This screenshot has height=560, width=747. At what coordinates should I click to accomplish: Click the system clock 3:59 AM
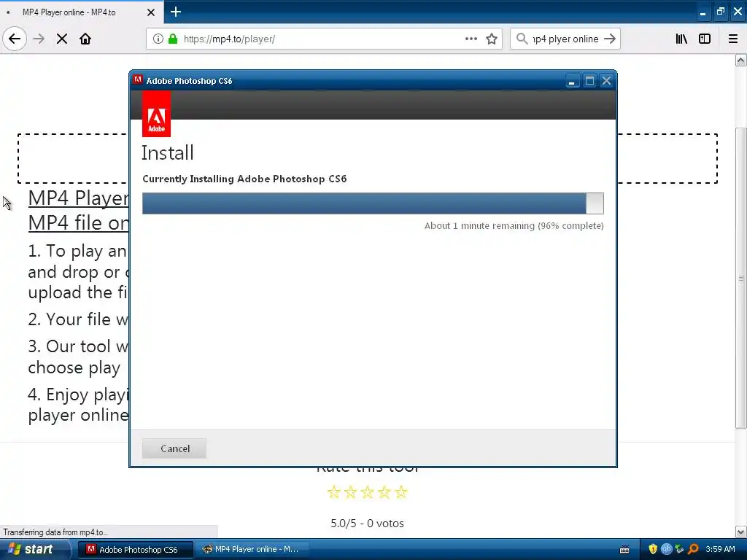click(x=720, y=550)
